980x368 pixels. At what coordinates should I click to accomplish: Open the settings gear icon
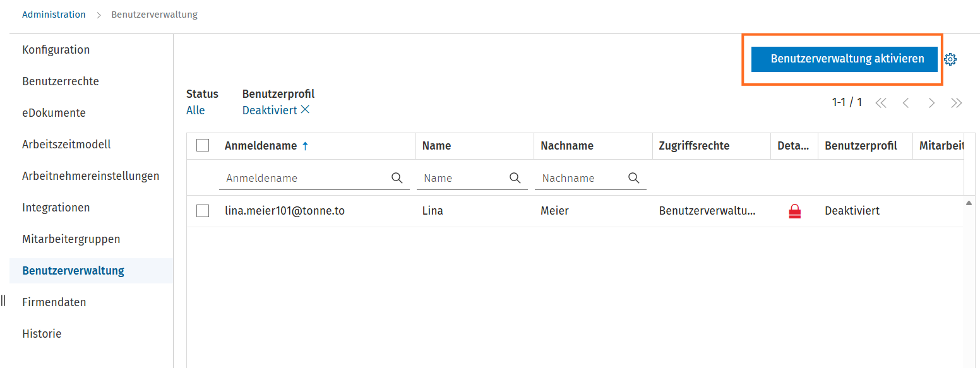(950, 59)
